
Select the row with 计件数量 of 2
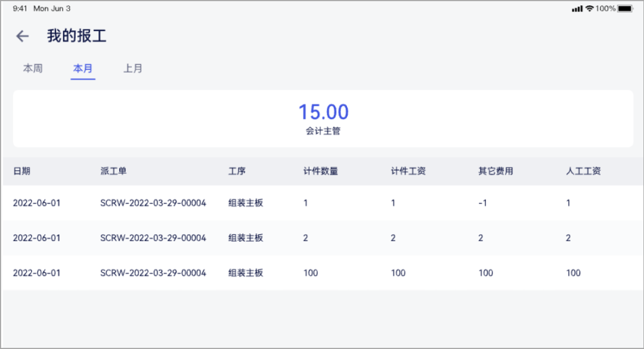pyautogui.click(x=322, y=238)
